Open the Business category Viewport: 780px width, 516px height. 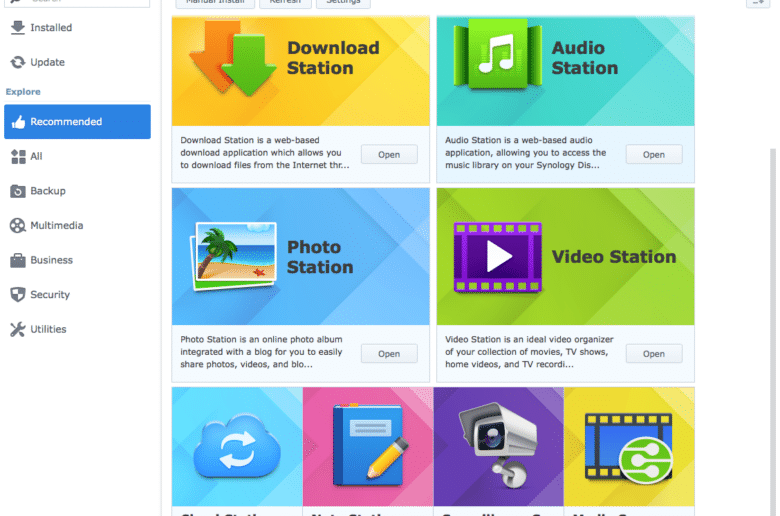point(77,260)
